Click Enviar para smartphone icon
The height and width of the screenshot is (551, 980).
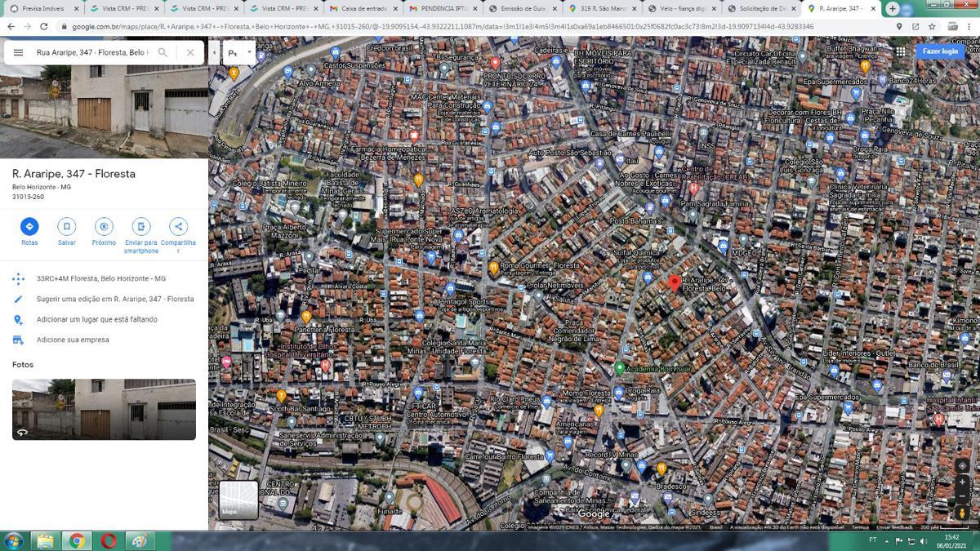pos(141,226)
